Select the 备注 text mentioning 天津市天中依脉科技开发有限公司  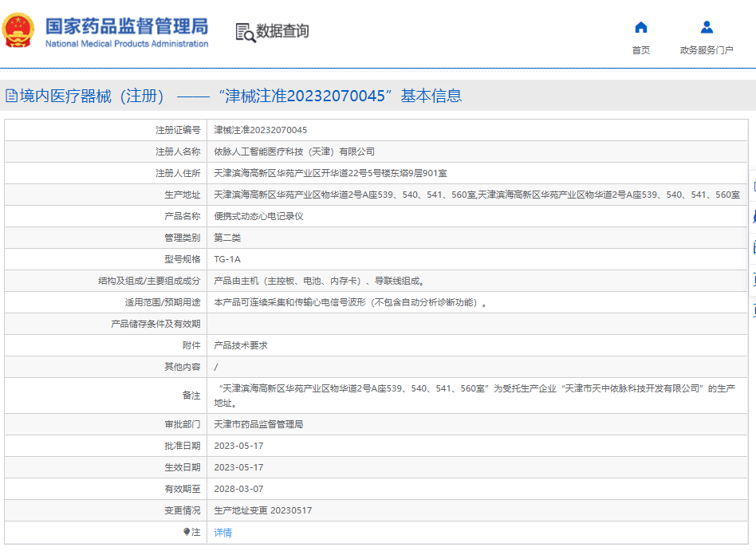pyautogui.click(x=474, y=396)
